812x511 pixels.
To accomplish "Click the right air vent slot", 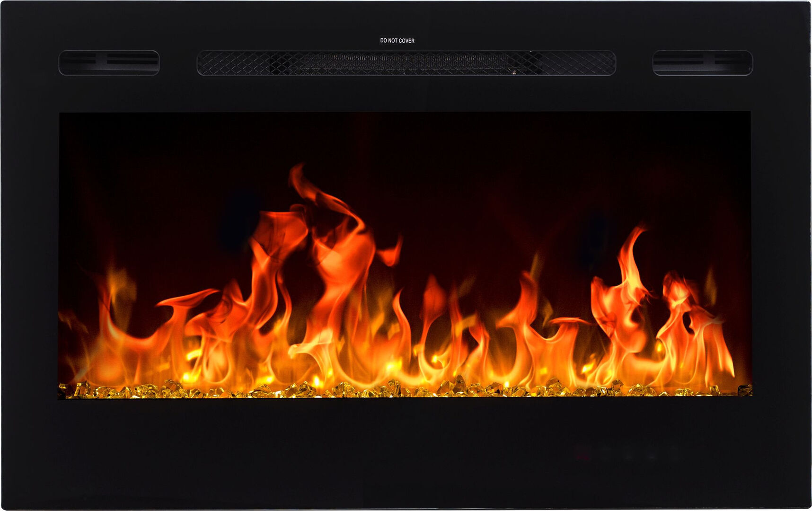I will (702, 62).
